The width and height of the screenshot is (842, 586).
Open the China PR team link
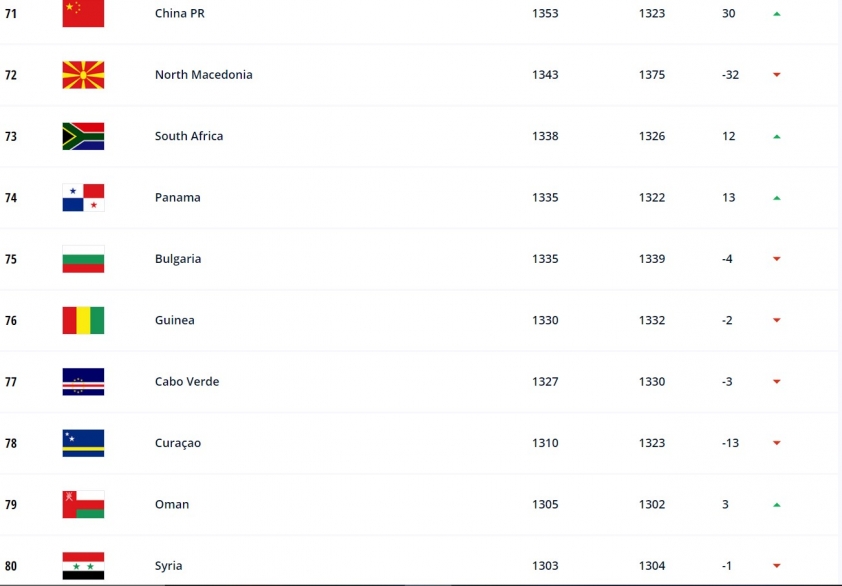pos(179,13)
